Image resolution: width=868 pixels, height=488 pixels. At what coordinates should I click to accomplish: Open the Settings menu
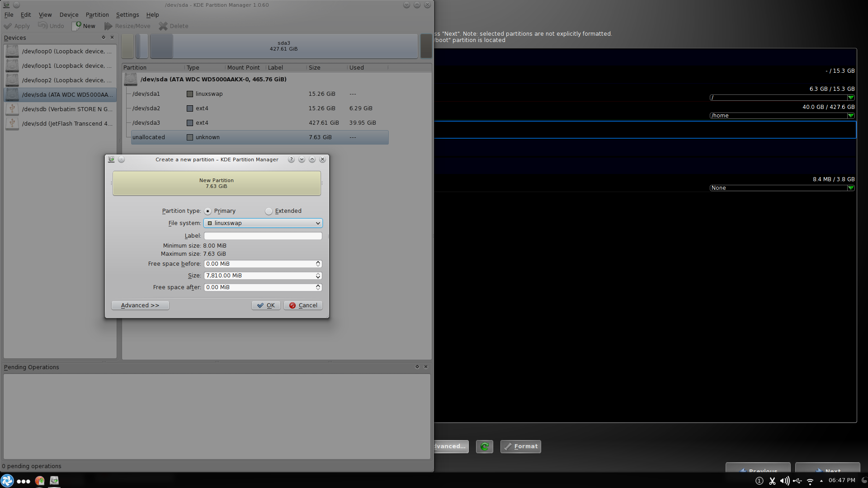coord(127,15)
